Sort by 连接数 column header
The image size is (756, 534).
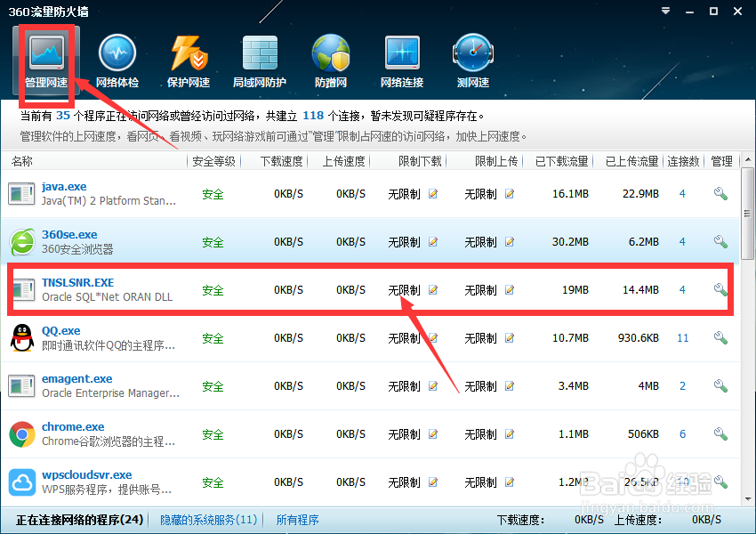[683, 161]
